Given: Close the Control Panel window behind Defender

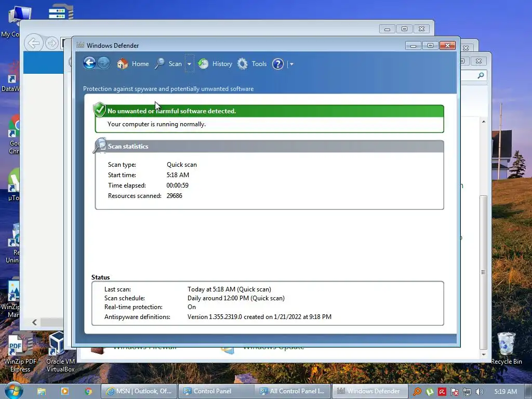Looking at the screenshot, I should pos(478,61).
